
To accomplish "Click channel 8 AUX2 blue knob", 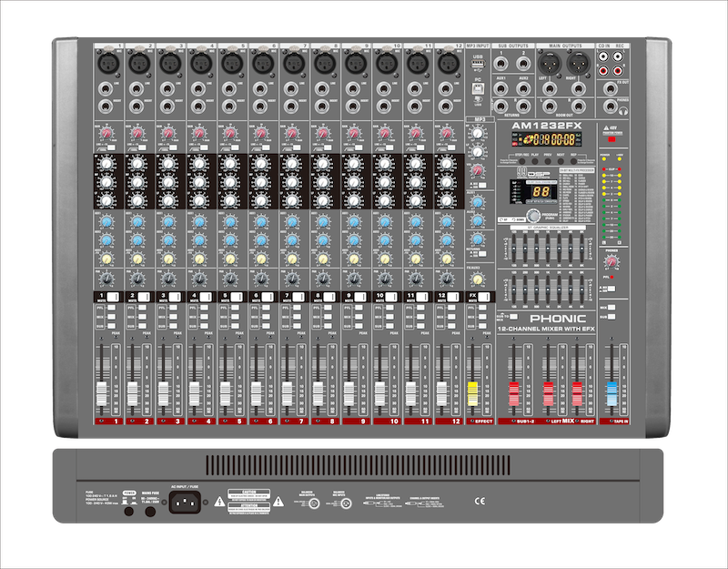I will [323, 240].
